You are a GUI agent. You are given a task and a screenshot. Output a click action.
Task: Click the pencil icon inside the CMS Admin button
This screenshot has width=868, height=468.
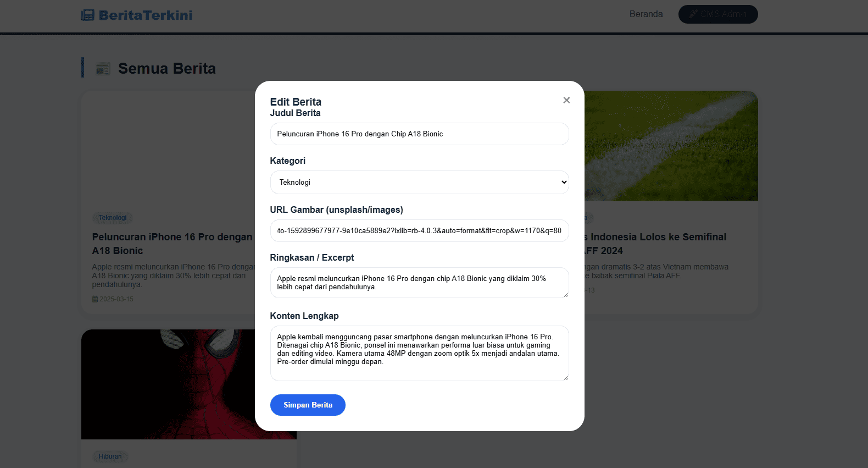694,14
